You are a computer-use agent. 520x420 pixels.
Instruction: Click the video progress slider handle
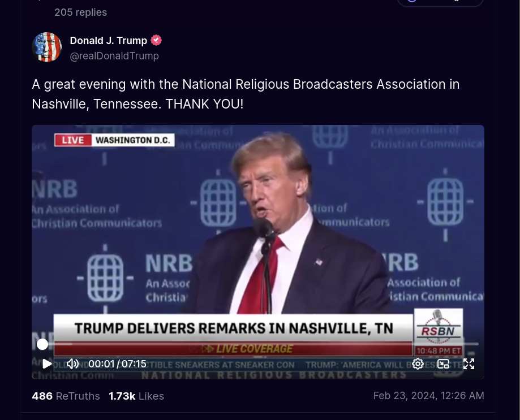[42, 344]
